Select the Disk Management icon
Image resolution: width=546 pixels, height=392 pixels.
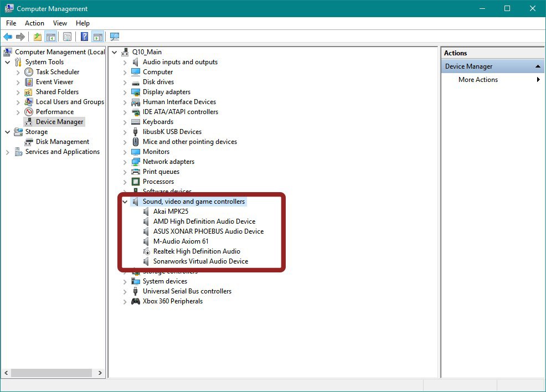click(x=29, y=142)
